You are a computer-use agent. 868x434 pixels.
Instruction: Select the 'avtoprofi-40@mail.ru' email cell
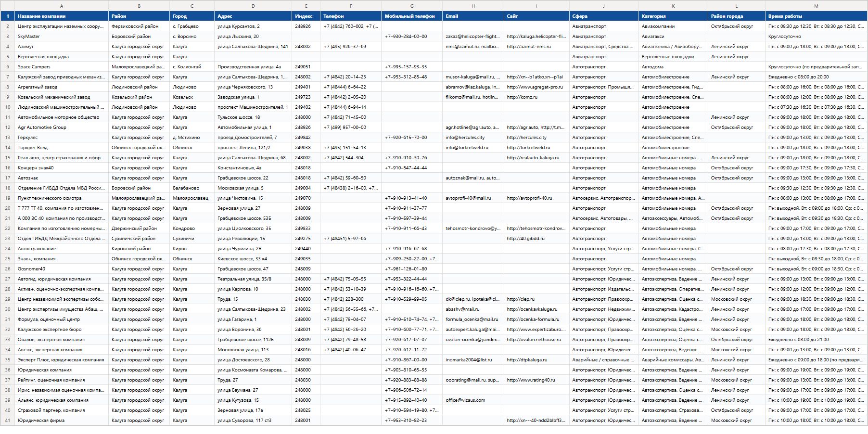point(473,198)
